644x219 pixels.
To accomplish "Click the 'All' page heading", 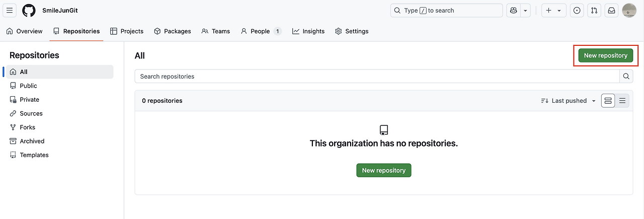I will pos(140,56).
